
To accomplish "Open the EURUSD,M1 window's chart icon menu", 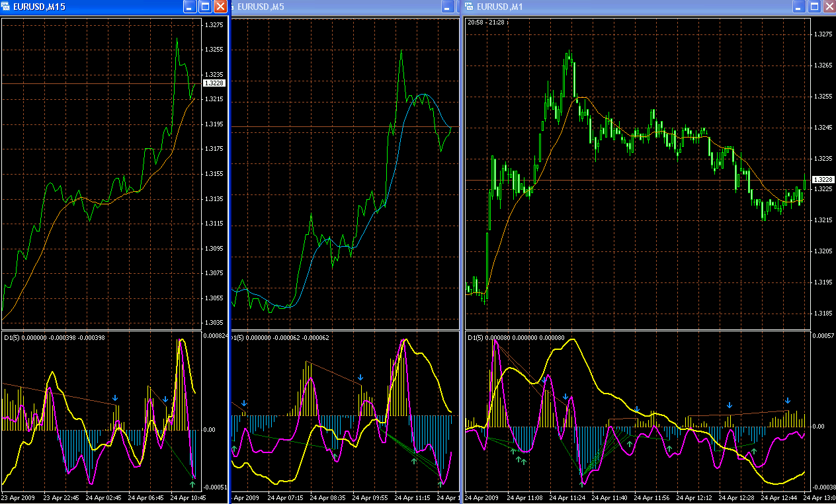I will 470,7.
